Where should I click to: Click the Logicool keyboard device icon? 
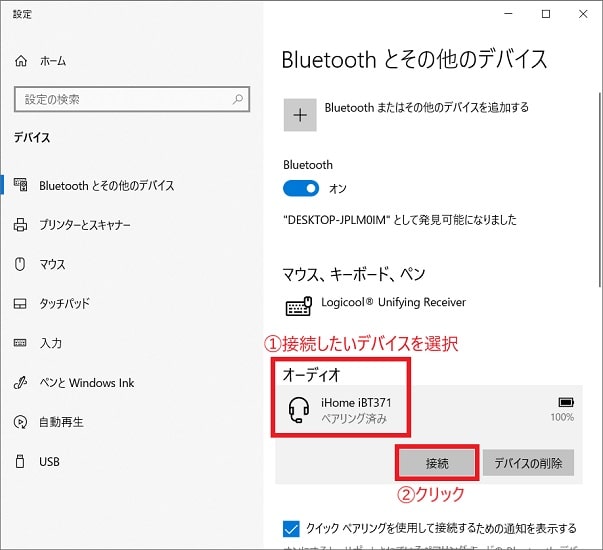pyautogui.click(x=298, y=306)
